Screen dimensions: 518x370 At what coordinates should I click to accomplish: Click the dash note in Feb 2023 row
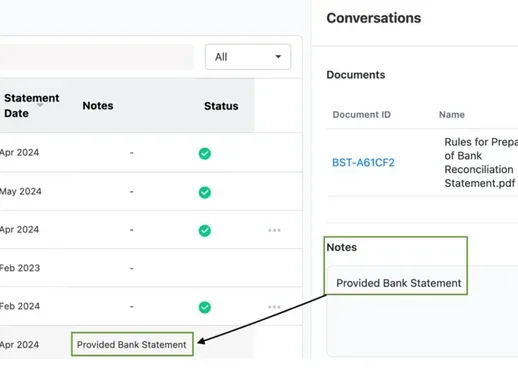(x=132, y=268)
